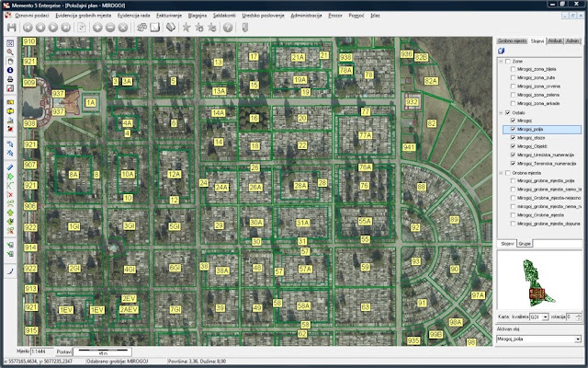
Task: Uncheck the Mirogoj layer checkbox
Action: 513,121
